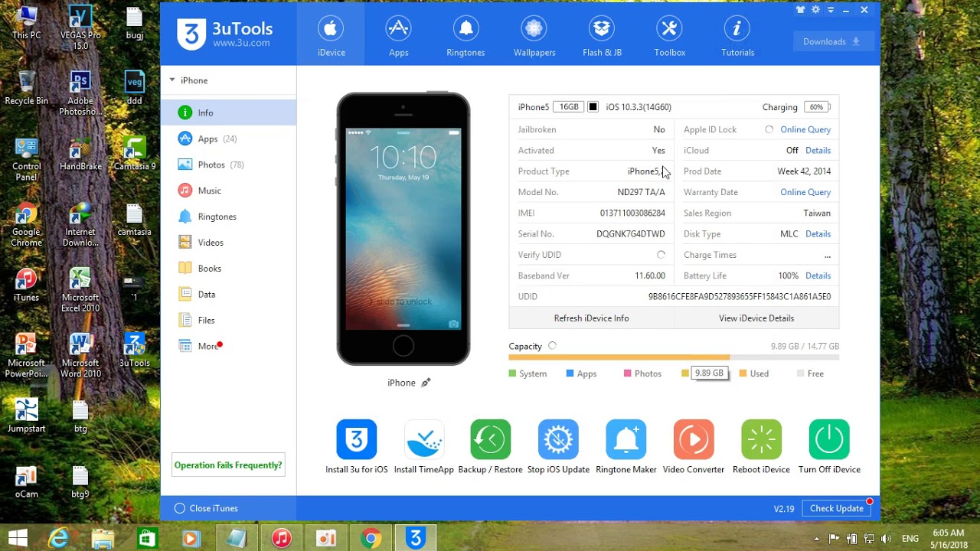980x551 pixels.
Task: Open Internet Explorer from the taskbar
Action: (58, 539)
